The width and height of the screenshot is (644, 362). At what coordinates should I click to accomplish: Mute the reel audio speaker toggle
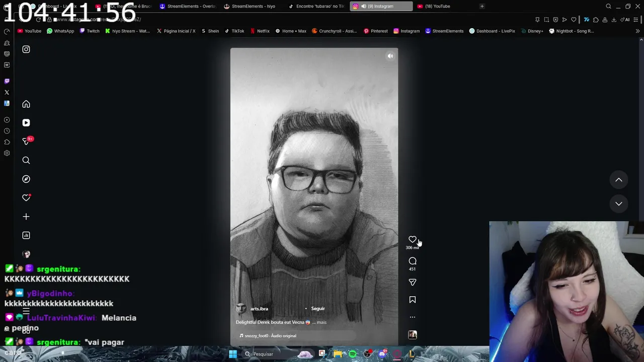[x=390, y=56]
